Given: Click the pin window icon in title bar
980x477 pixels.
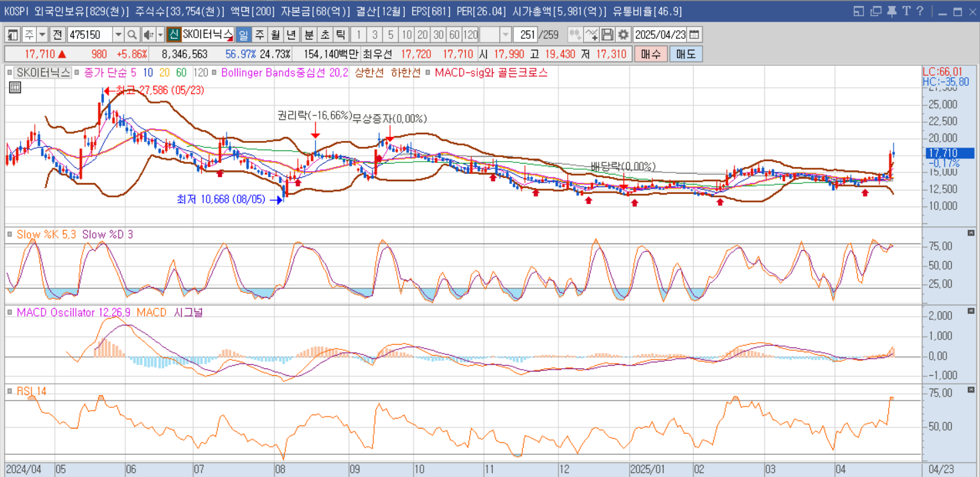Looking at the screenshot, I should pyautogui.click(x=891, y=11).
